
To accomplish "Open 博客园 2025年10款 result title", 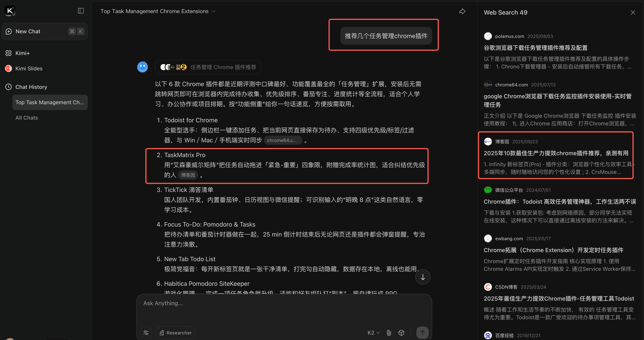I will (556, 153).
